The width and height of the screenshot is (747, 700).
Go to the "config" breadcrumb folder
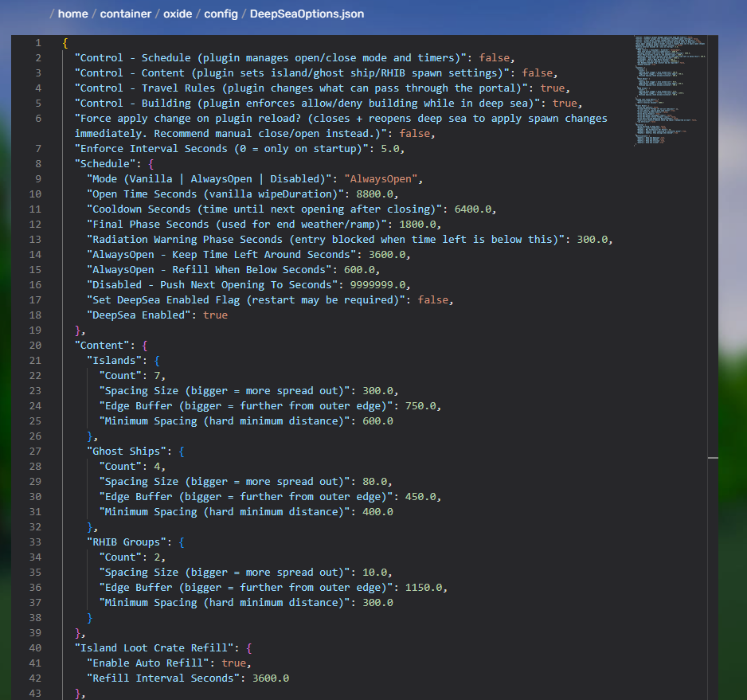click(221, 14)
